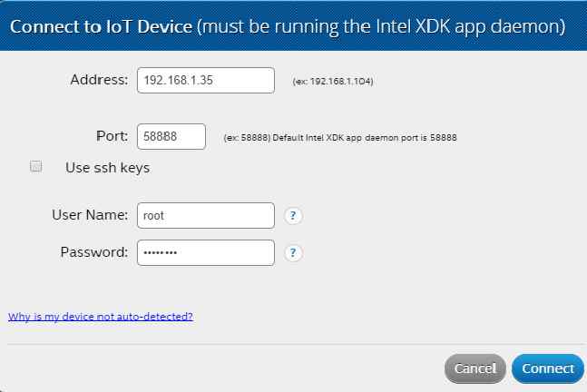Click the "(ex: 58888)" port example hint
587x392 pixels.
[245, 138]
